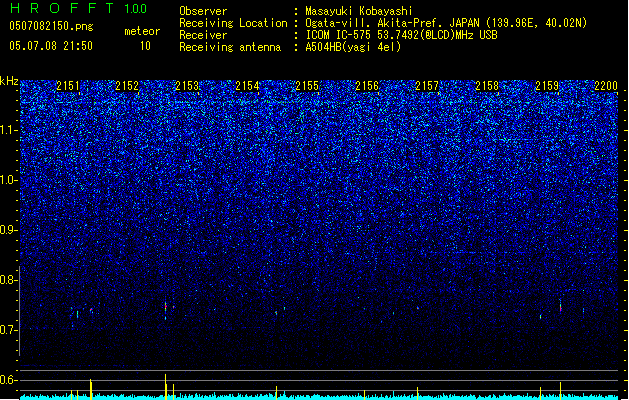Click the red meteor echo near 2159
This screenshot has height=400, width=629.
pos(560,307)
